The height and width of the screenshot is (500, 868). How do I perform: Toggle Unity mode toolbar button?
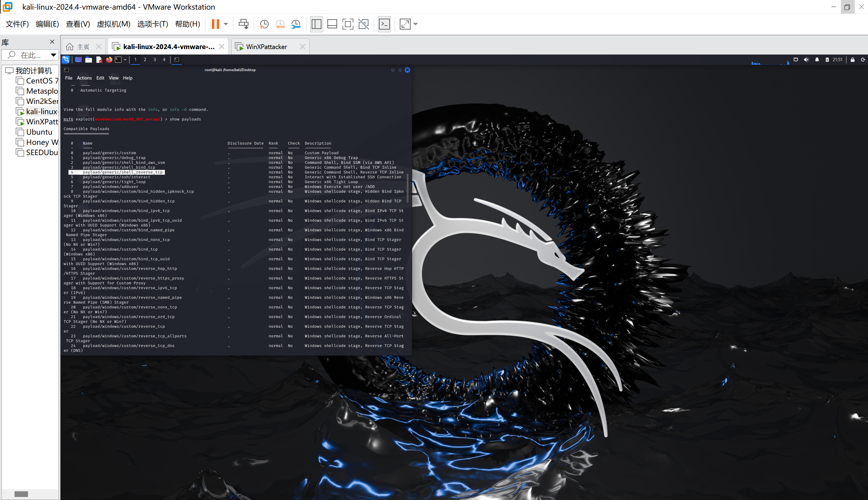(364, 24)
